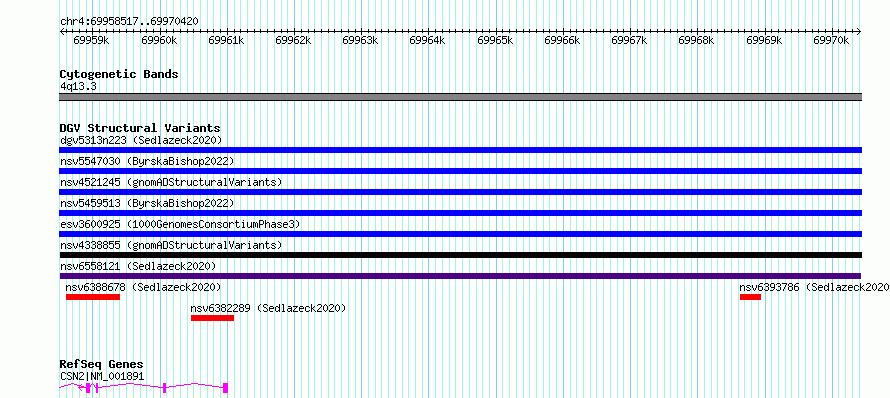Select the red nsv6382289 variant bar
Screen dimensions: 890x398
point(212,318)
